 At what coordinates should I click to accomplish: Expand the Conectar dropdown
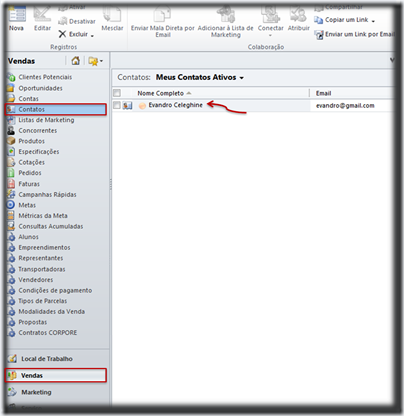(270, 35)
